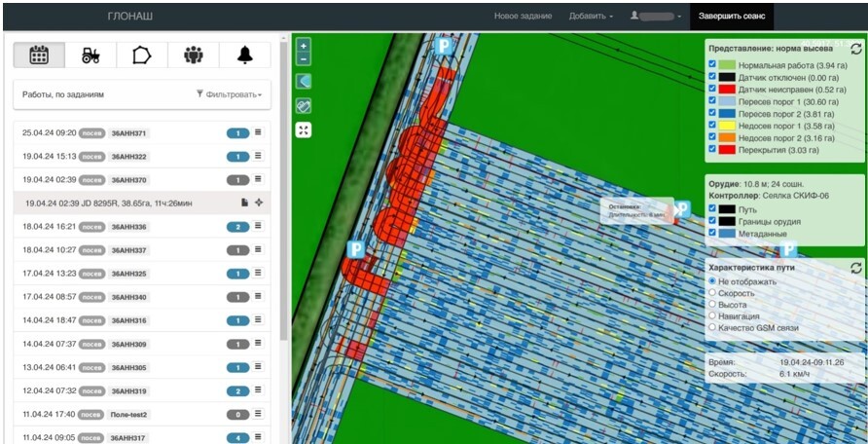Image resolution: width=868 pixels, height=444 pixels.
Task: Open the field polygon tab icon
Action: coord(142,55)
